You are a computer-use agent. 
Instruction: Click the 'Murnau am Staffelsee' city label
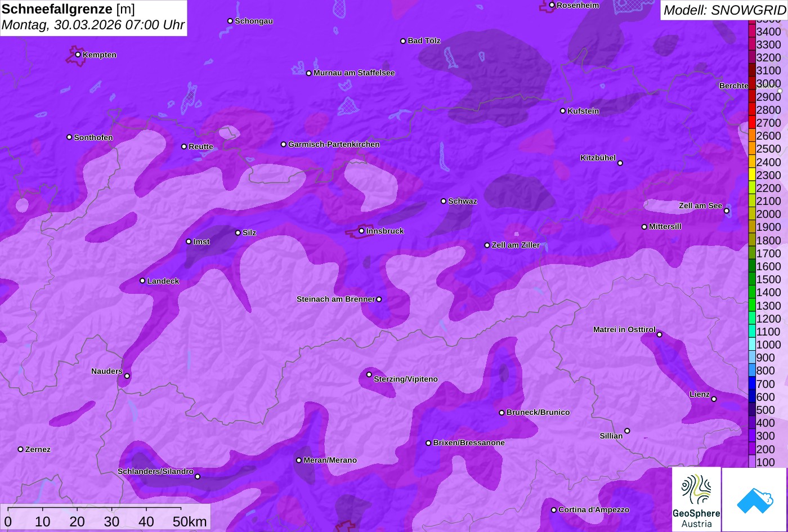(354, 73)
